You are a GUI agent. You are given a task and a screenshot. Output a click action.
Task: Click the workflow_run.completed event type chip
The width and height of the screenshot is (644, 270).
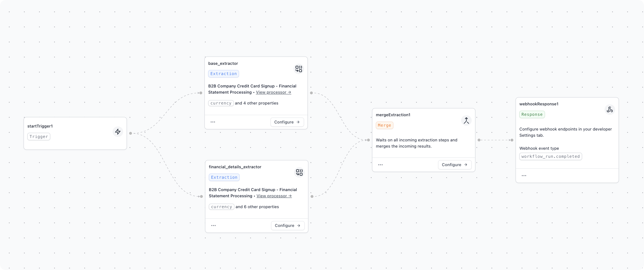(x=551, y=157)
